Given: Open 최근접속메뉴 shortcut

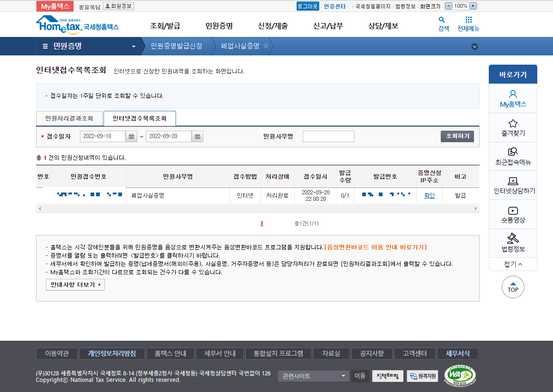Looking at the screenshot, I should click(513, 157).
